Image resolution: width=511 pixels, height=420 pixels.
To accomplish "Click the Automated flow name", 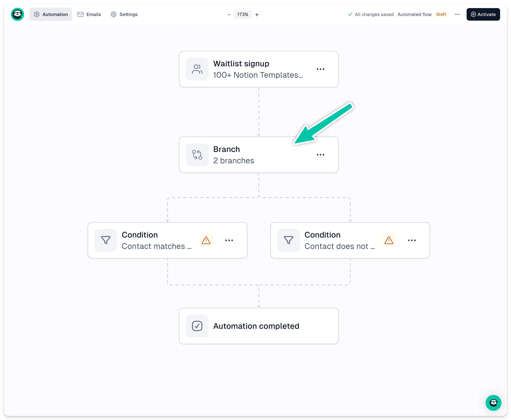I will tap(414, 15).
